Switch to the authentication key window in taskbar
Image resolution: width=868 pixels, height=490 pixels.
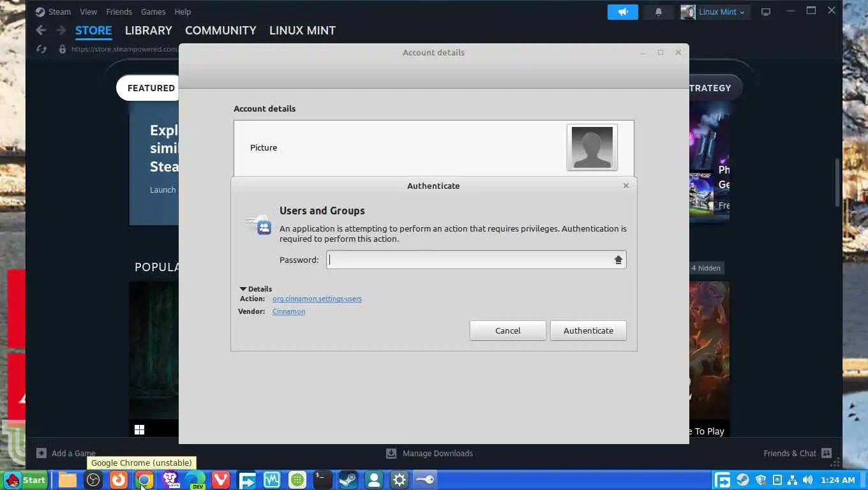click(425, 480)
